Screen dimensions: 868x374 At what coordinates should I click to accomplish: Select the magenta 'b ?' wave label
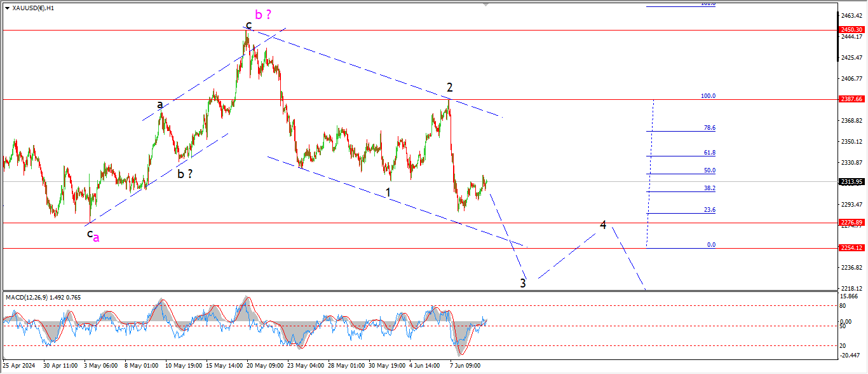(x=263, y=14)
